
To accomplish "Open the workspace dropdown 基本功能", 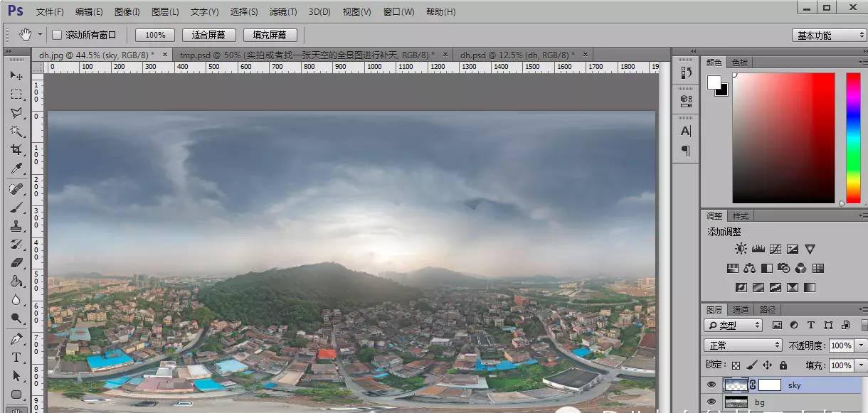I will (x=829, y=36).
